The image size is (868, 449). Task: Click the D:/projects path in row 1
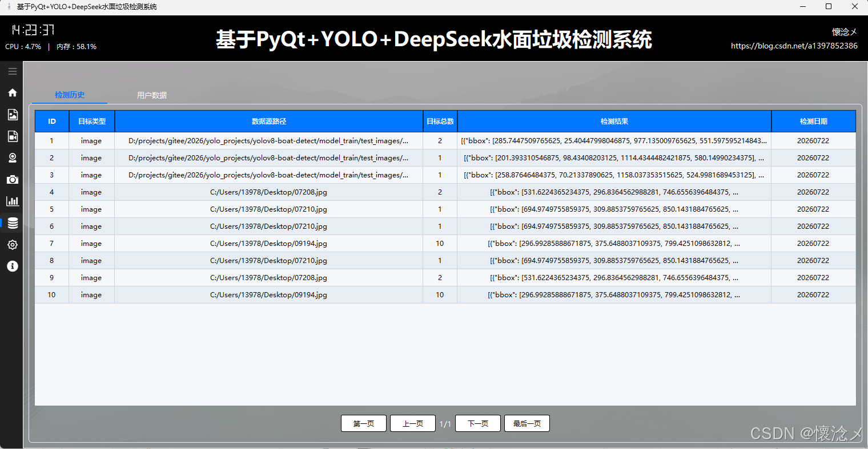tap(268, 141)
